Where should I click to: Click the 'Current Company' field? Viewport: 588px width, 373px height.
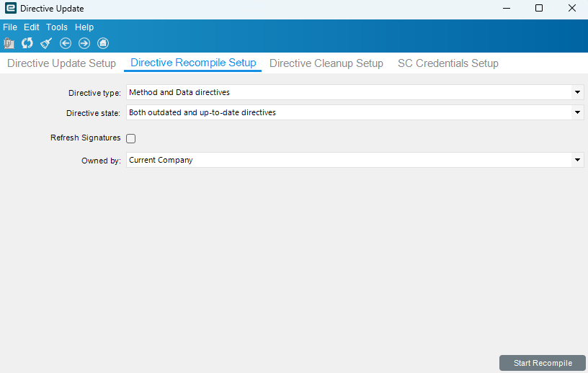[355, 160]
